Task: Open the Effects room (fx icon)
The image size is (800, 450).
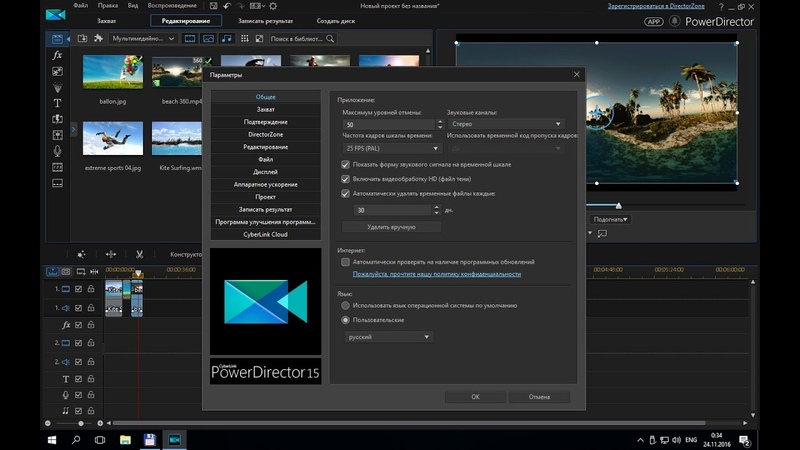Action: point(57,55)
